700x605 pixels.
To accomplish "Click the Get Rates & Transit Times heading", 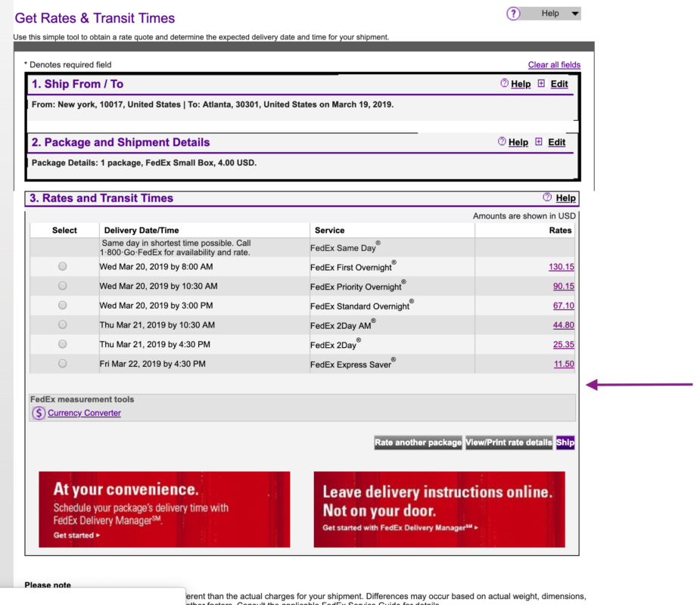I will click(x=95, y=18).
